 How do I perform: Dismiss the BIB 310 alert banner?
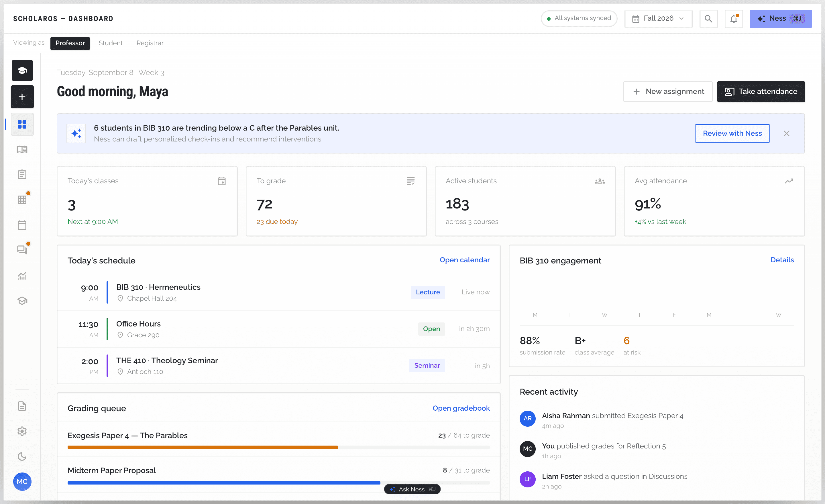[787, 133]
